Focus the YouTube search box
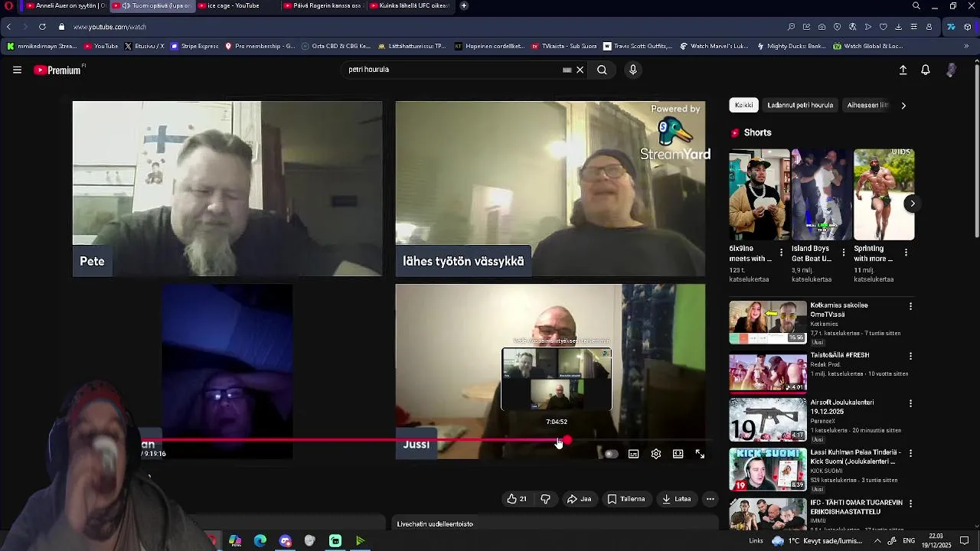 (452, 70)
